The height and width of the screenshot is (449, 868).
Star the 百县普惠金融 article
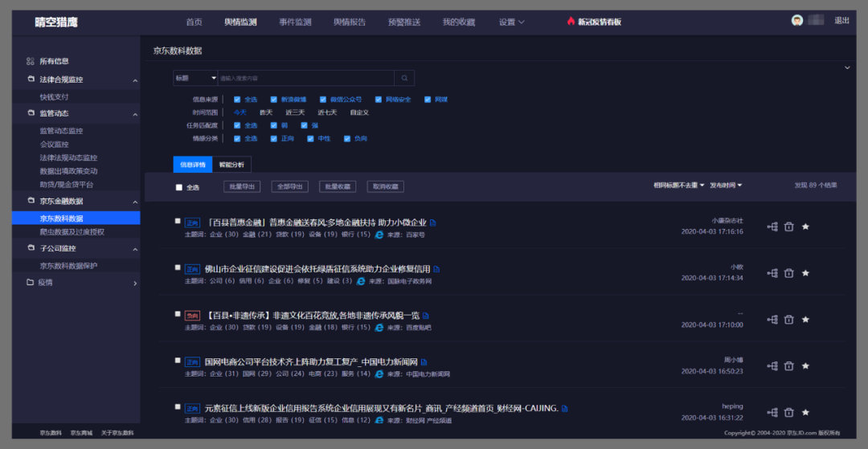point(805,227)
